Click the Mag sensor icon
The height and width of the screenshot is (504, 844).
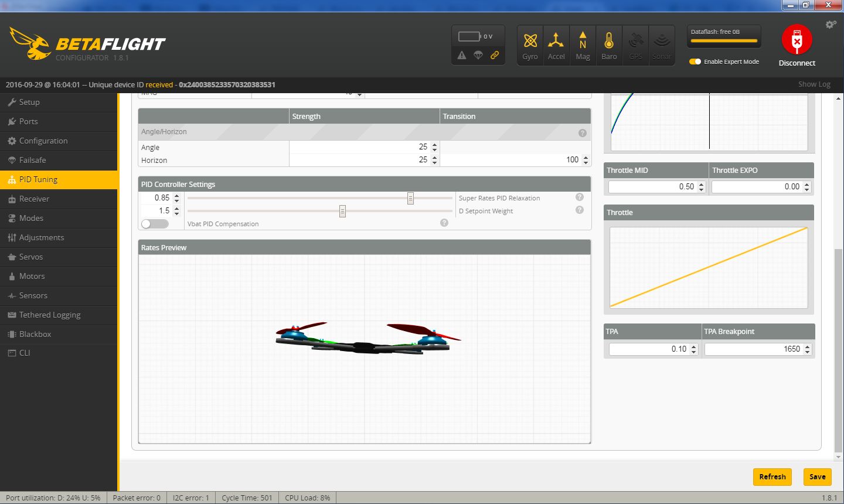(x=583, y=45)
